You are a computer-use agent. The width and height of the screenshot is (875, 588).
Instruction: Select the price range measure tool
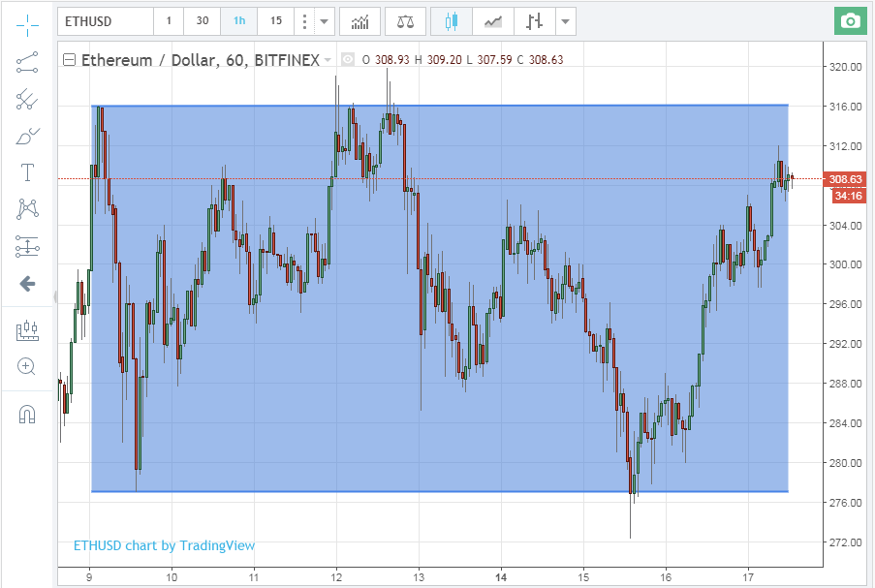click(x=27, y=331)
